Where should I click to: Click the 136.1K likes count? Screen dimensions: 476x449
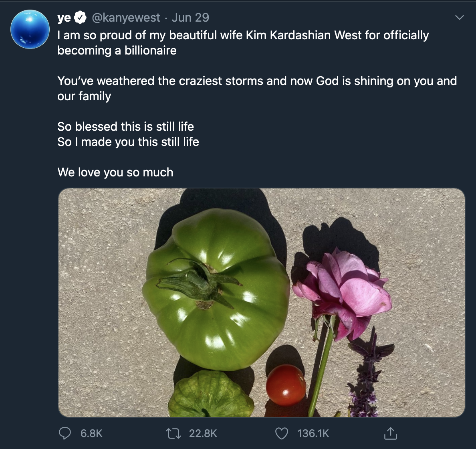(313, 433)
